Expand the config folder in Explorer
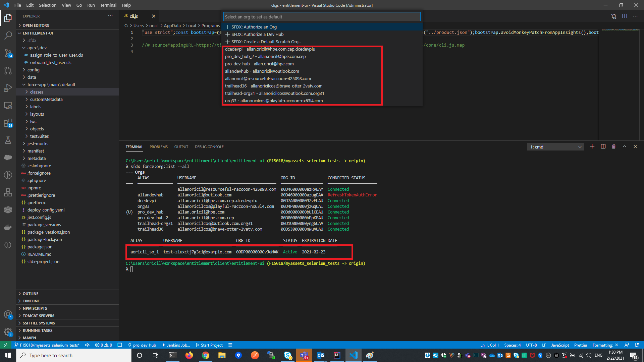Viewport: 644px width, 362px height. click(34, 70)
